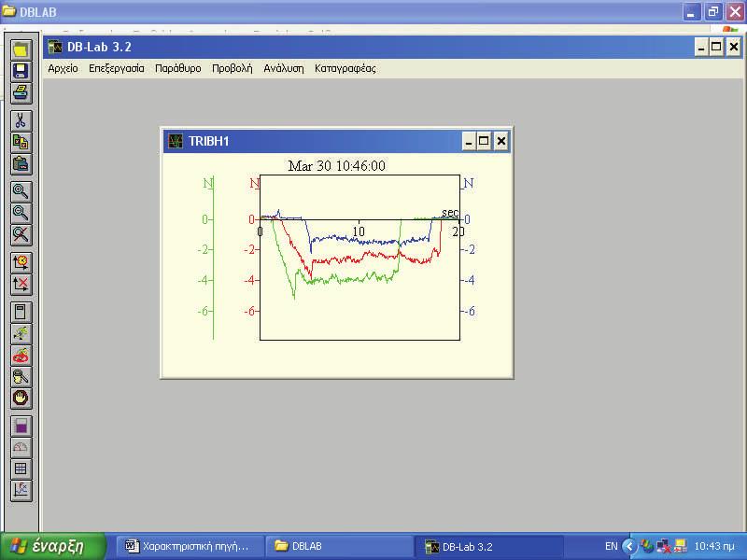Expand hidden tray icons arrow
The height and width of the screenshot is (560, 747).
point(629,546)
